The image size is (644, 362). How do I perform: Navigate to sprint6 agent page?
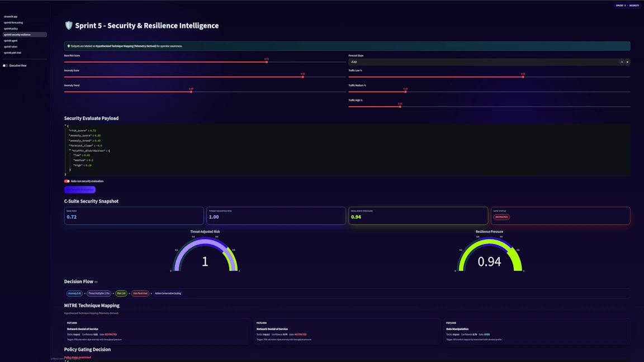(11, 41)
